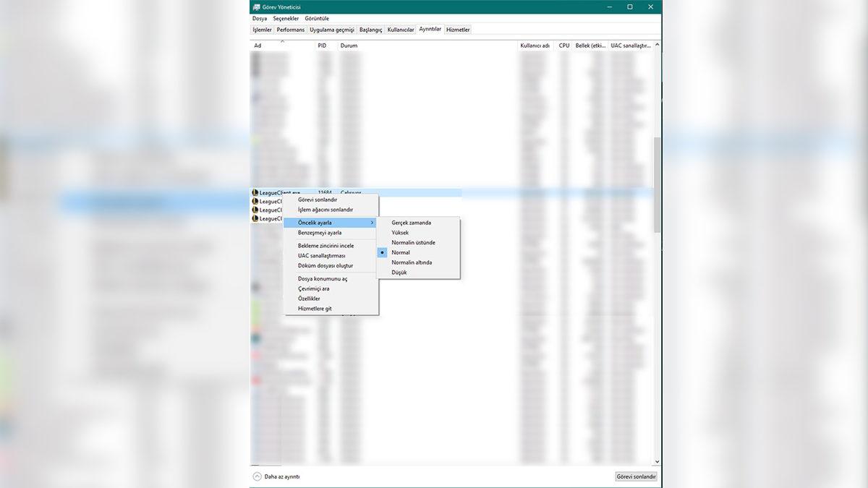Open the 'Görüntüle' menu
Screen dimensions: 868x488
(317, 18)
